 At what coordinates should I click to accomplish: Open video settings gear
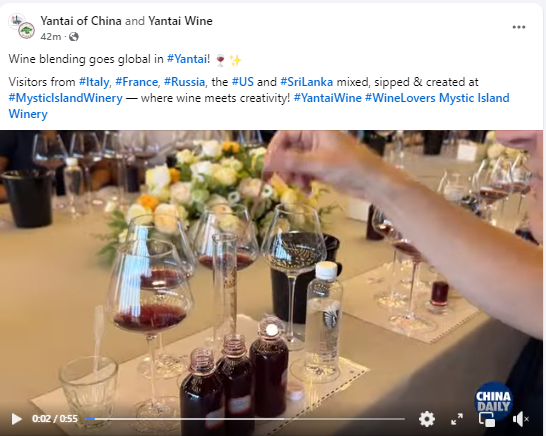[427, 419]
